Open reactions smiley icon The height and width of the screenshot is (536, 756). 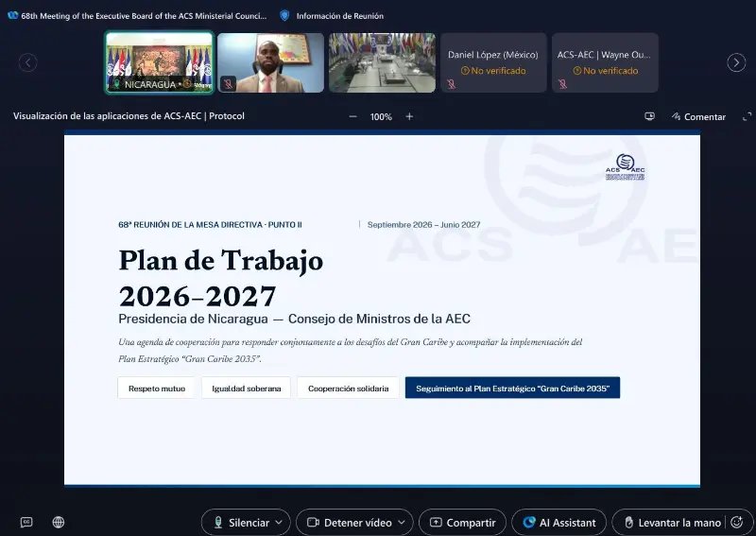(737, 522)
